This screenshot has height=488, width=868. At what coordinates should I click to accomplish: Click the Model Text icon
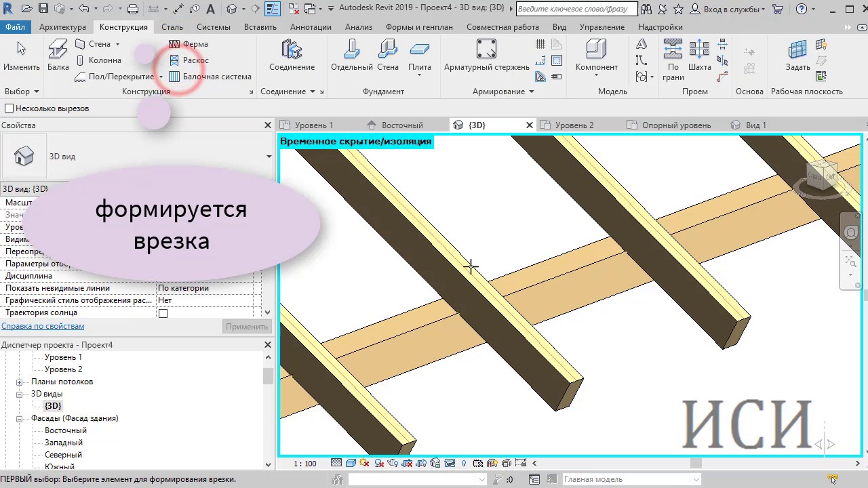pyautogui.click(x=642, y=44)
